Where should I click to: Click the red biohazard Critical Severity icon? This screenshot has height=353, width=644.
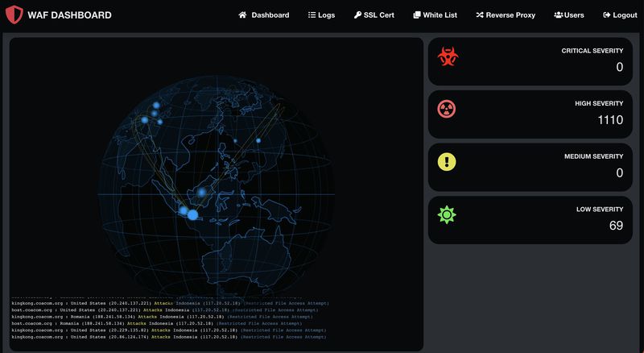[448, 56]
